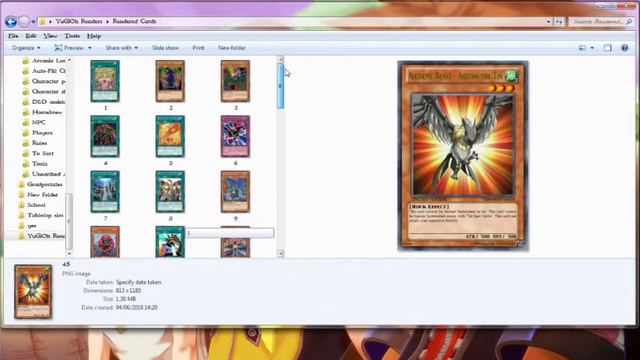Open the address bar previous locations dropdown
The height and width of the screenshot is (360, 640).
548,21
